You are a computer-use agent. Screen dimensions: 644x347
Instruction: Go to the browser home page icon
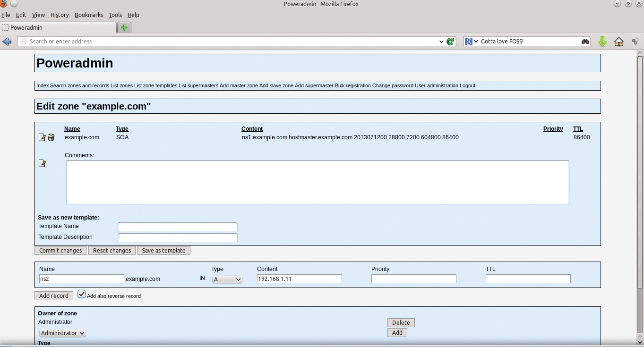point(618,42)
